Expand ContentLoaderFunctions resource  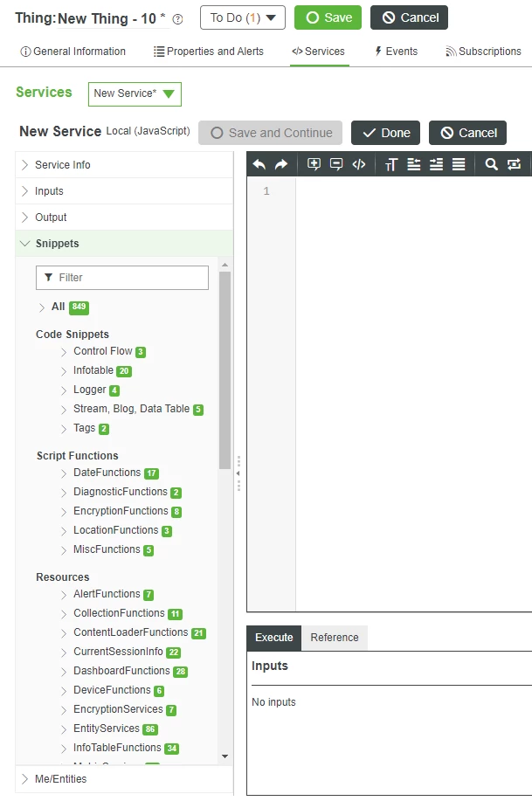64,633
